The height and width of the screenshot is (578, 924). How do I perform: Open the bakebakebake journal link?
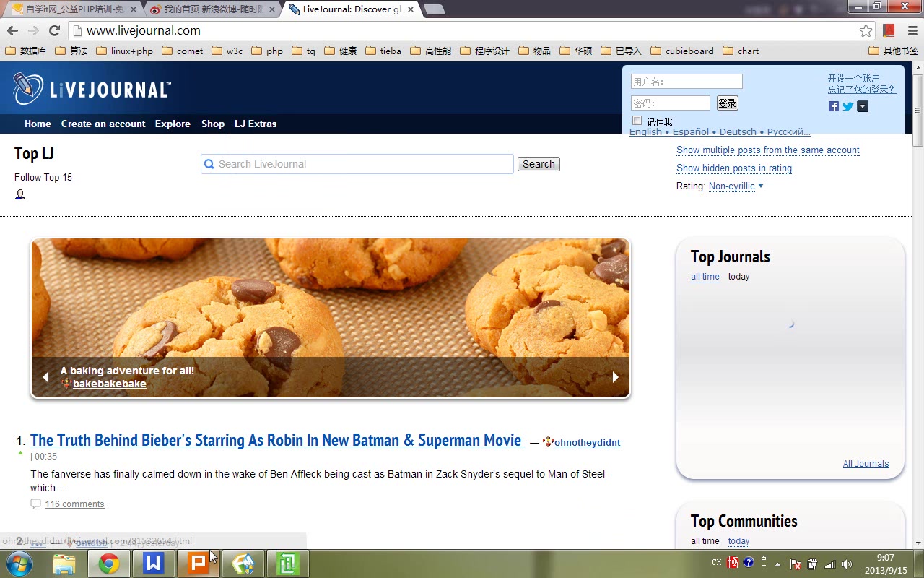[110, 384]
